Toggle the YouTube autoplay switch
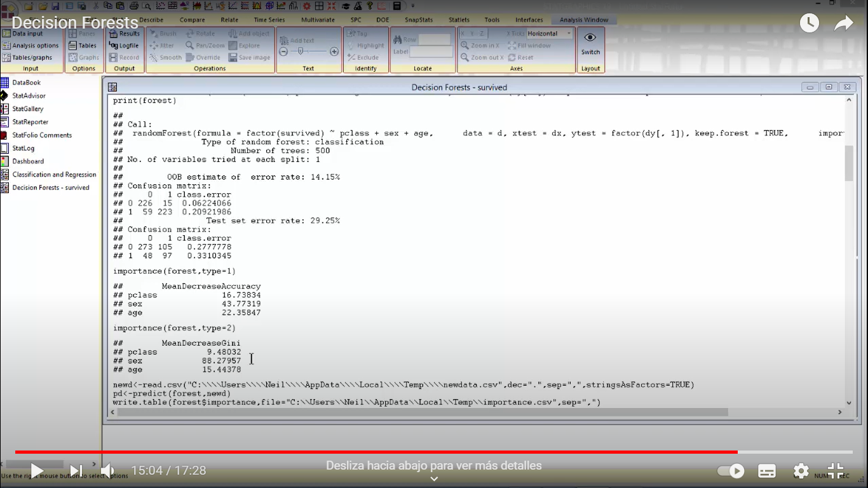The height and width of the screenshot is (488, 868). (x=731, y=471)
